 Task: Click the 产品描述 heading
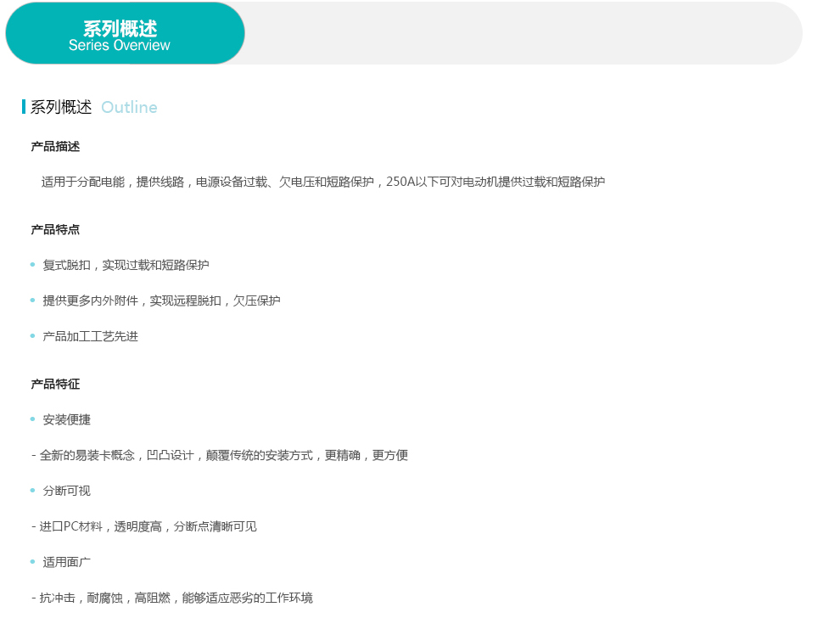(55, 146)
